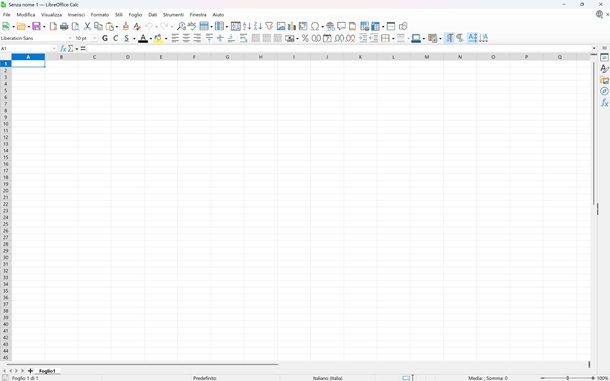Toggle italic C formatting

116,38
